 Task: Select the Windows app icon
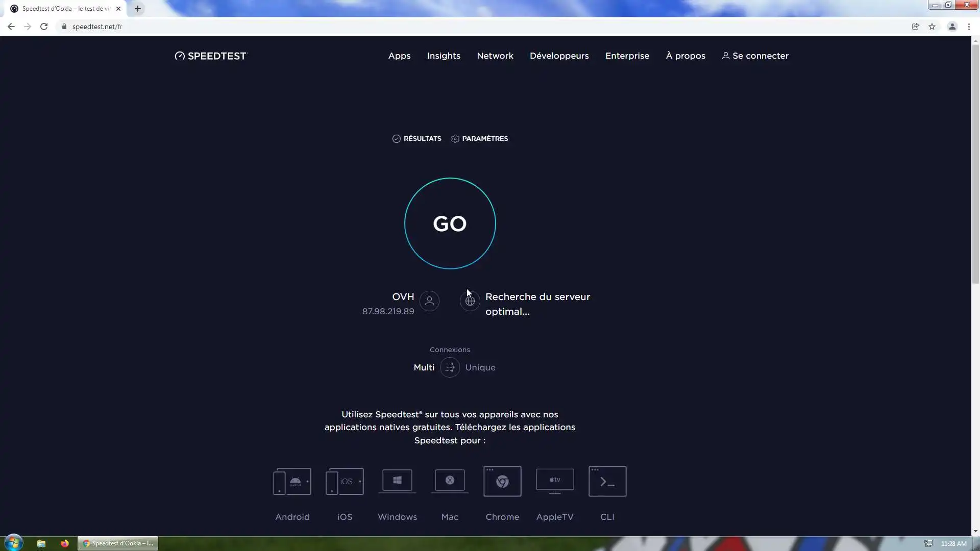coord(397,481)
